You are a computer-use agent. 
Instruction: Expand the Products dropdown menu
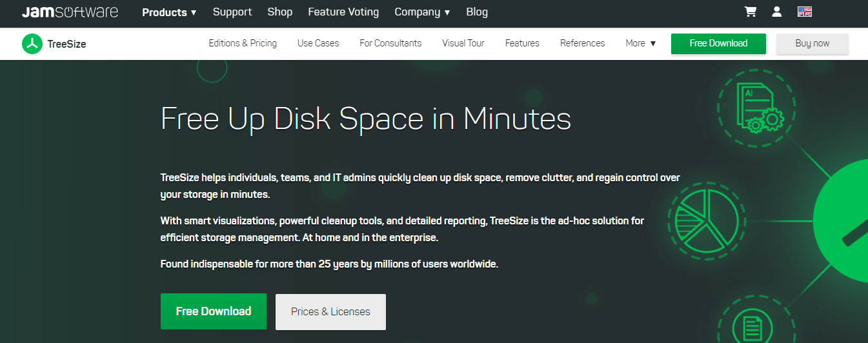coord(169,12)
